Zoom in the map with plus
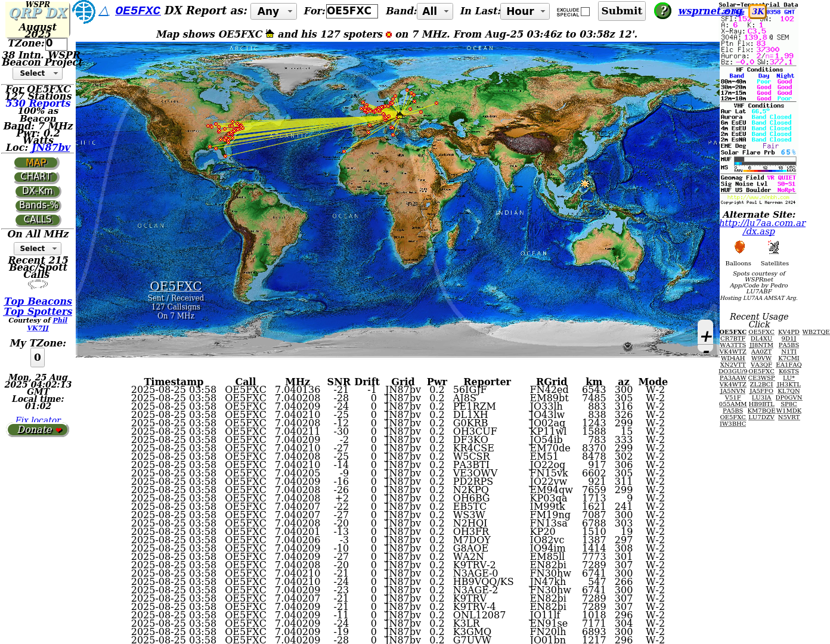 pyautogui.click(x=706, y=336)
